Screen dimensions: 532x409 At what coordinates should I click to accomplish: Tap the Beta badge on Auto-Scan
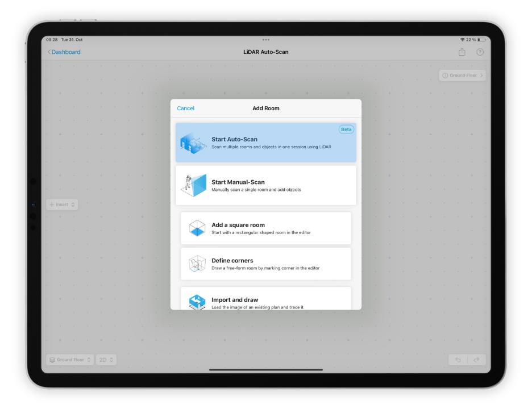coord(346,130)
